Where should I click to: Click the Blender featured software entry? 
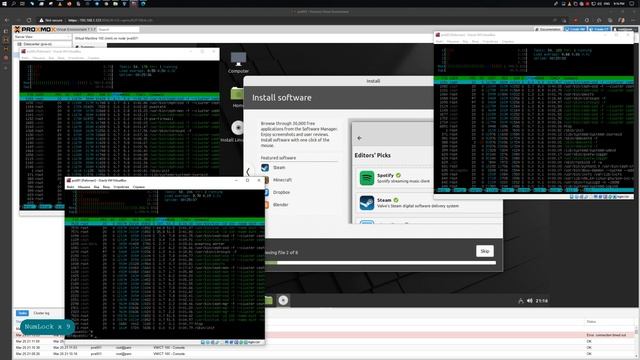(x=280, y=204)
